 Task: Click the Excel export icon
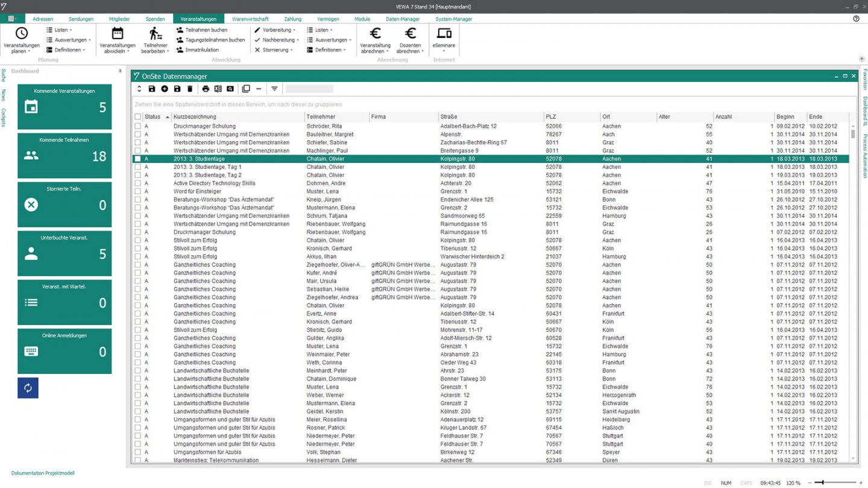pyautogui.click(x=218, y=89)
